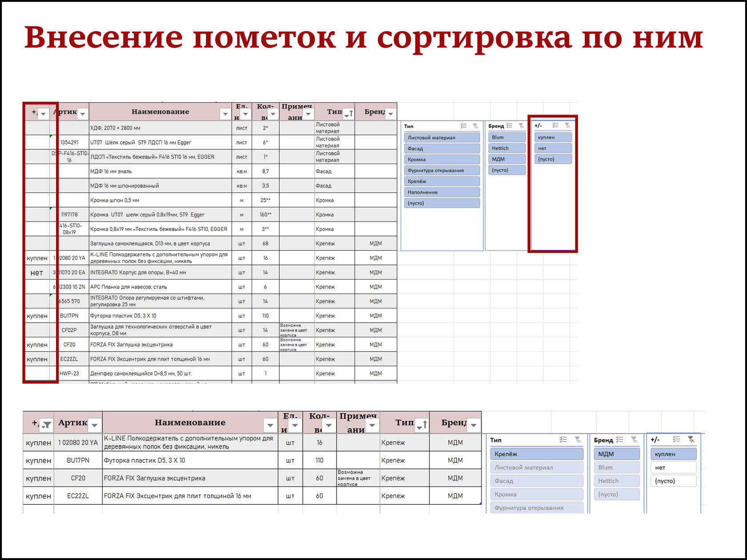The image size is (747, 560).
Task: Select Листовой материал in upper Тип slicer
Action: [442, 138]
